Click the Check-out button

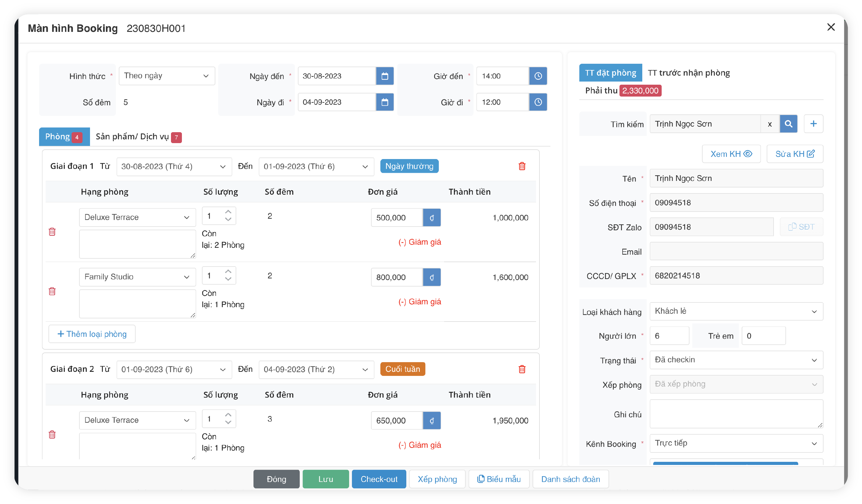[379, 479]
